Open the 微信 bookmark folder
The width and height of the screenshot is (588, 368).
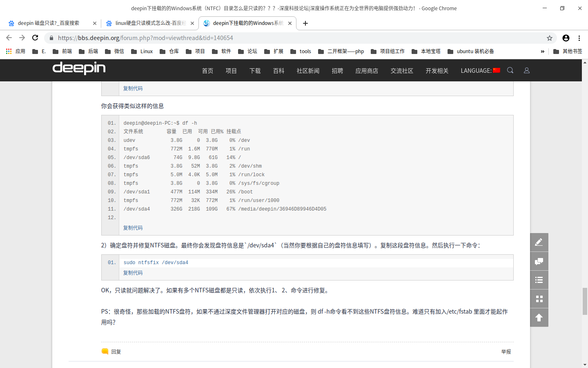115,52
